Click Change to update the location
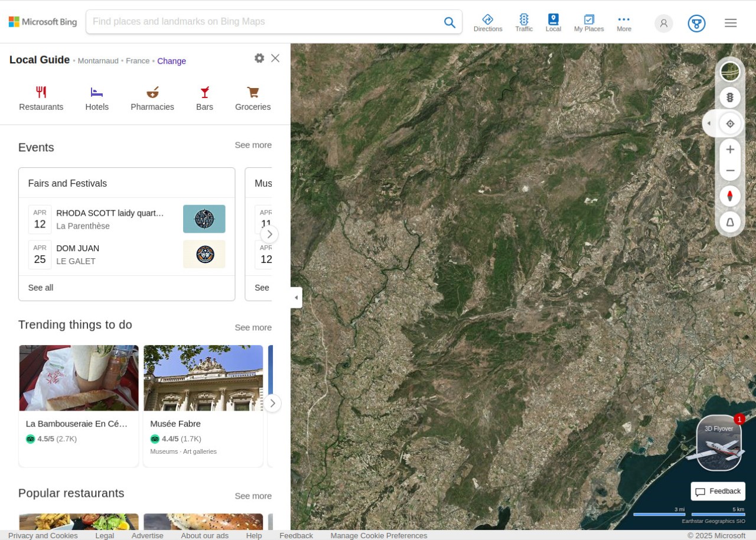756x540 pixels. click(171, 61)
